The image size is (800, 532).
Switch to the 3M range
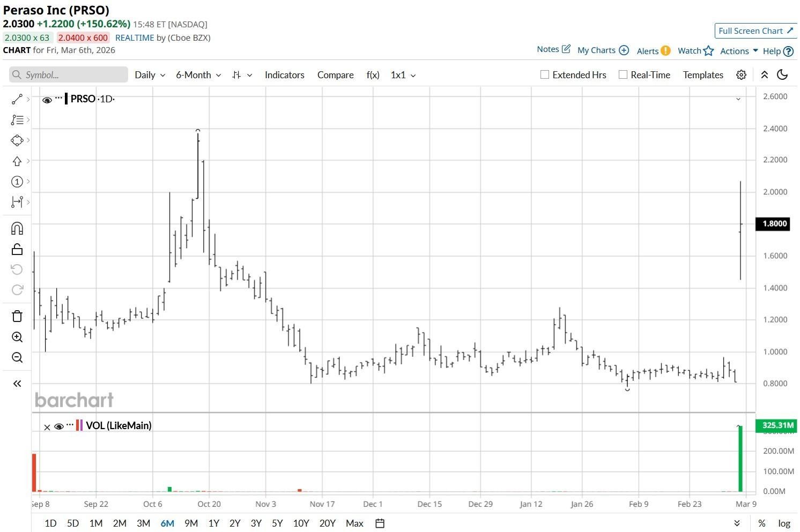[x=143, y=523]
